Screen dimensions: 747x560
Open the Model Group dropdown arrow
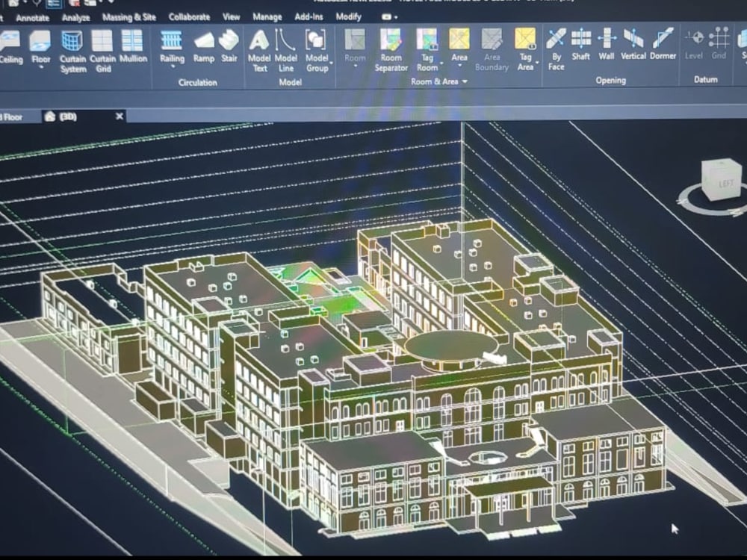331,63
